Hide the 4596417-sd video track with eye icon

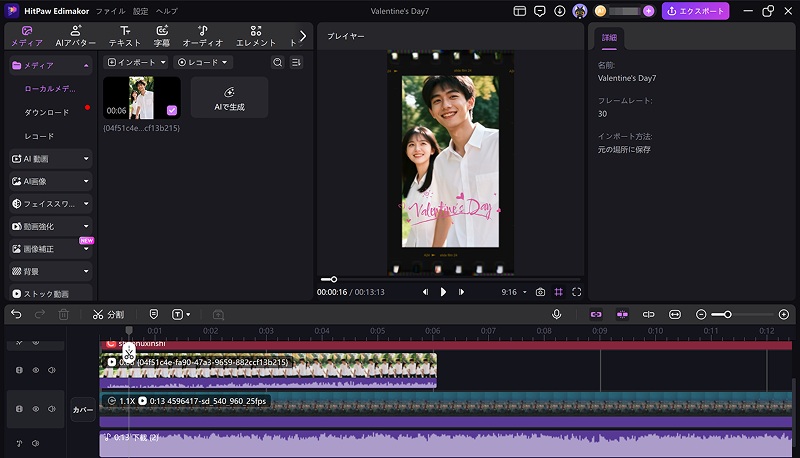coord(35,409)
